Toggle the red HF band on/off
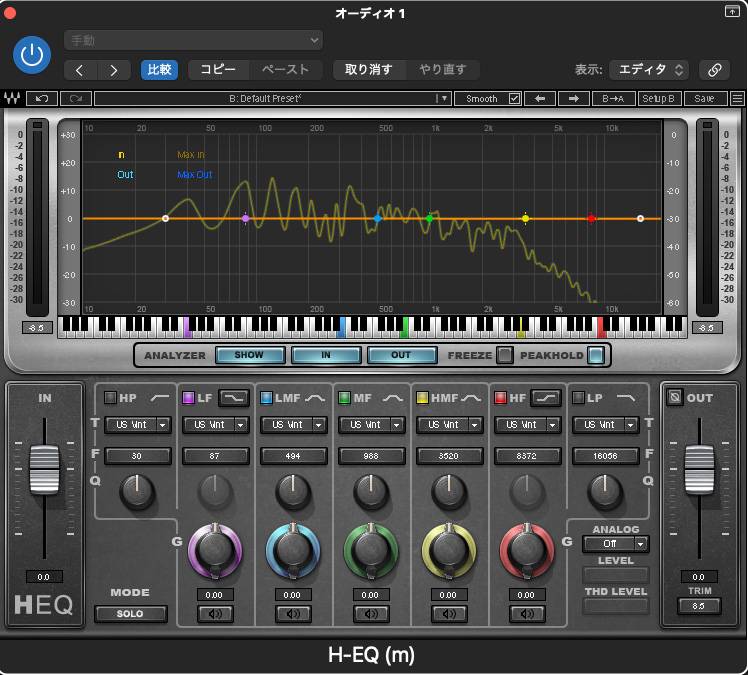The width and height of the screenshot is (748, 675). [x=500, y=397]
